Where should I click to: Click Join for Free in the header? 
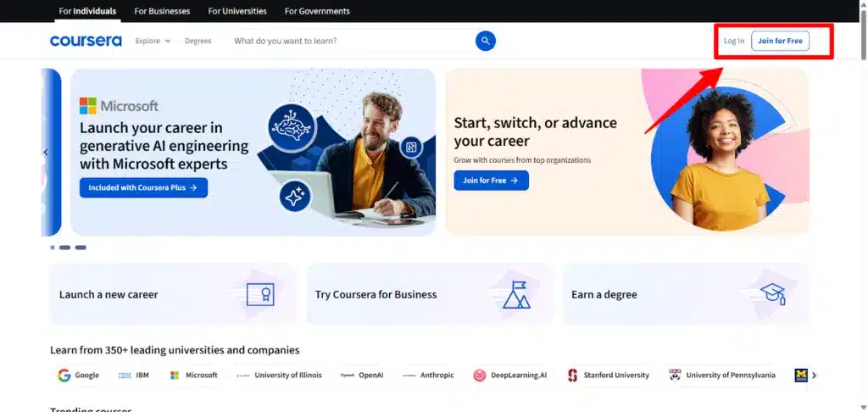[780, 41]
